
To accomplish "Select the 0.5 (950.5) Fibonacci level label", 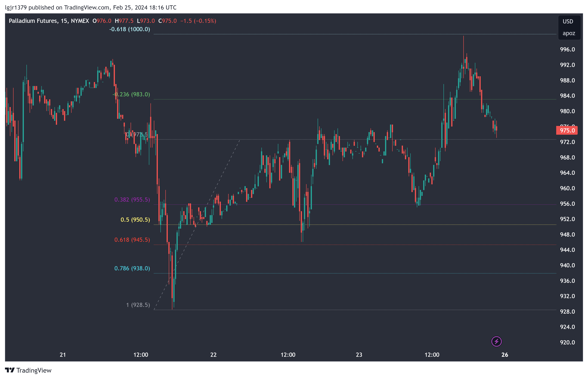I will point(135,219).
